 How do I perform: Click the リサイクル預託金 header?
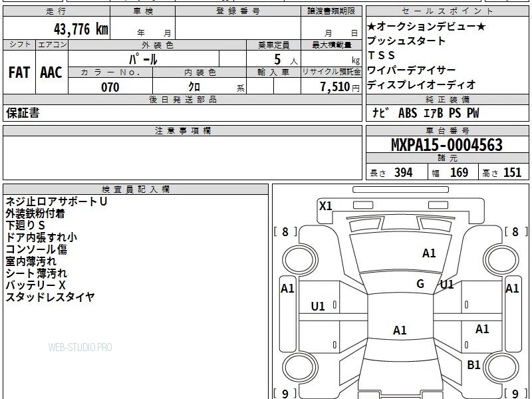331,72
